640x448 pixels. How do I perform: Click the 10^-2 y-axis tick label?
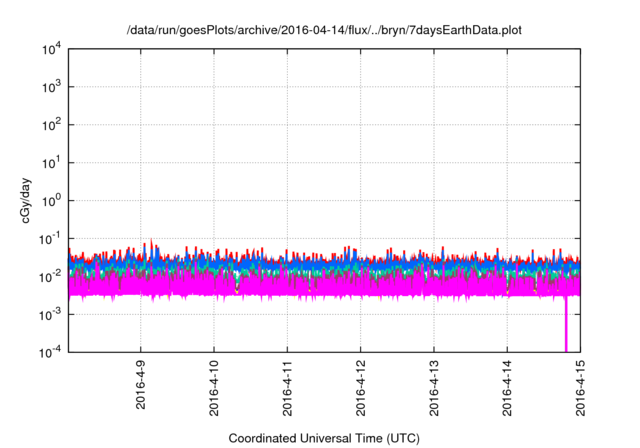(50, 277)
